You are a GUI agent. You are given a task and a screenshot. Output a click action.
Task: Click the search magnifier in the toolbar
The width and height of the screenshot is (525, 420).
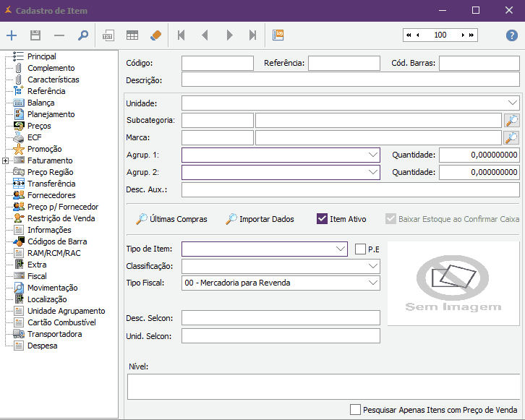[82, 35]
